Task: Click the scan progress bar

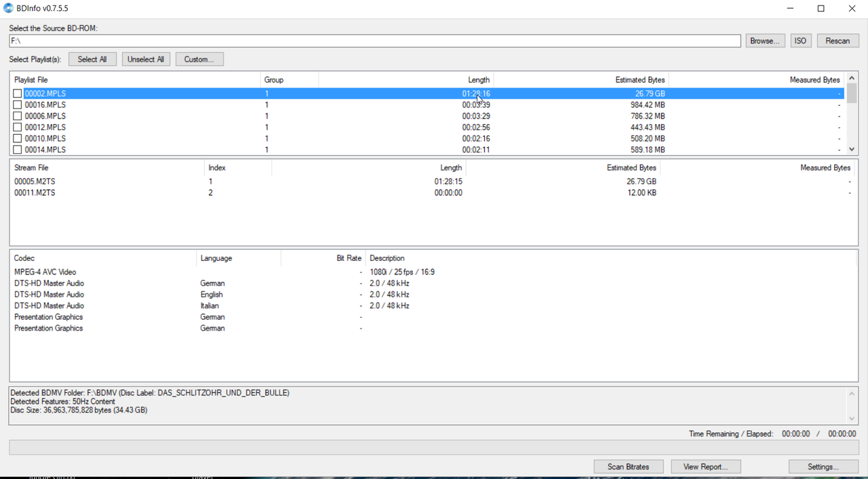Action: coord(434,447)
